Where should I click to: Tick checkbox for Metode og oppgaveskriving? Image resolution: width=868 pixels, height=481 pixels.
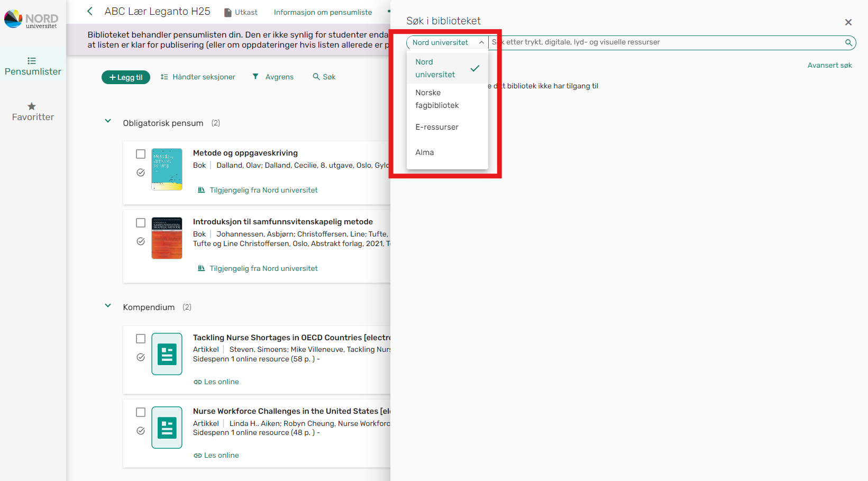(x=141, y=154)
